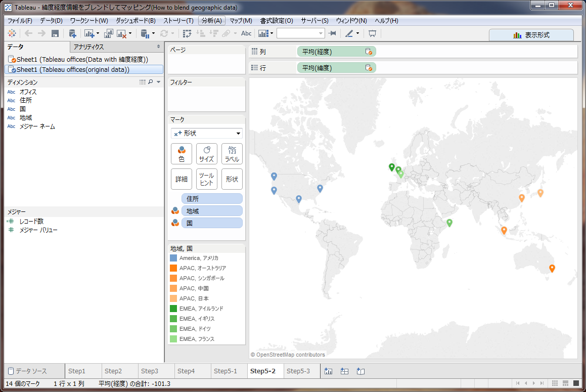Open the view cards dropdown arrow
The height and width of the screenshot is (392, 586).
point(272,33)
